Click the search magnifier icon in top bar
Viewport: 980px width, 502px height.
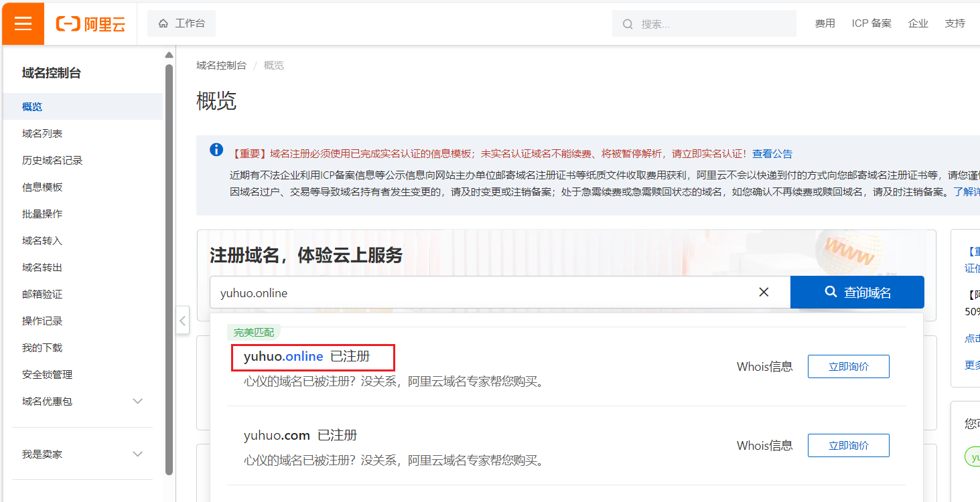point(628,24)
